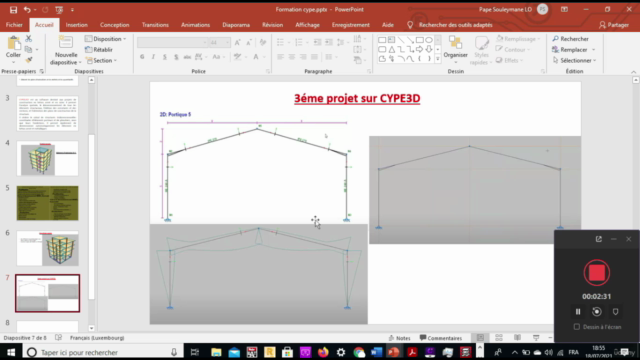Screen dimensions: 640x360
Task: Toggle bold formatting G button
Action: tap(142, 57)
